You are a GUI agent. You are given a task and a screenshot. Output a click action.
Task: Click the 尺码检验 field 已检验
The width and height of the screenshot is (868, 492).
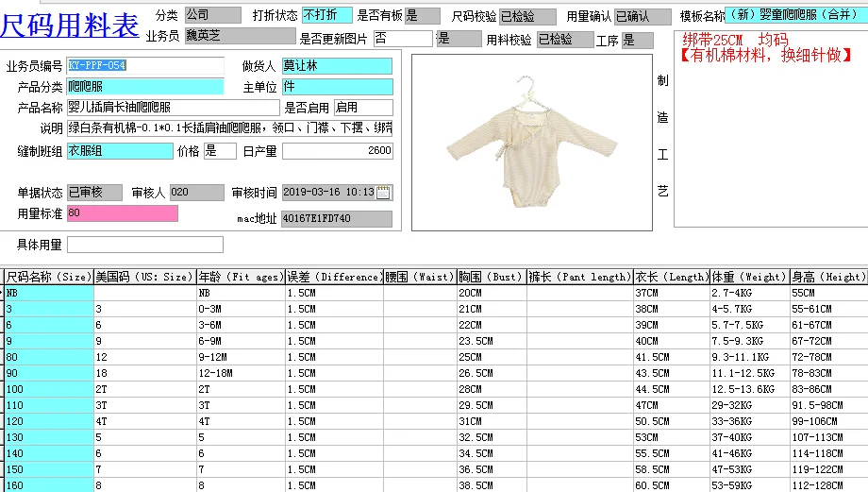[527, 17]
